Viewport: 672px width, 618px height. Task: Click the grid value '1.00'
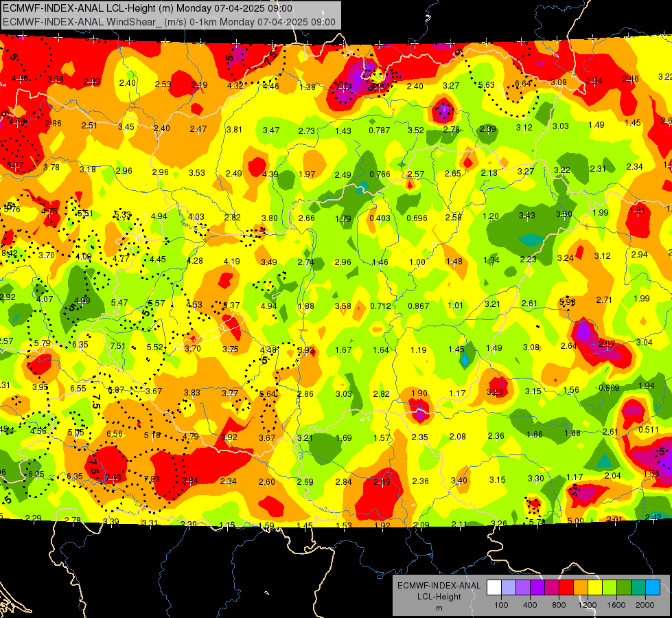pyautogui.click(x=417, y=262)
